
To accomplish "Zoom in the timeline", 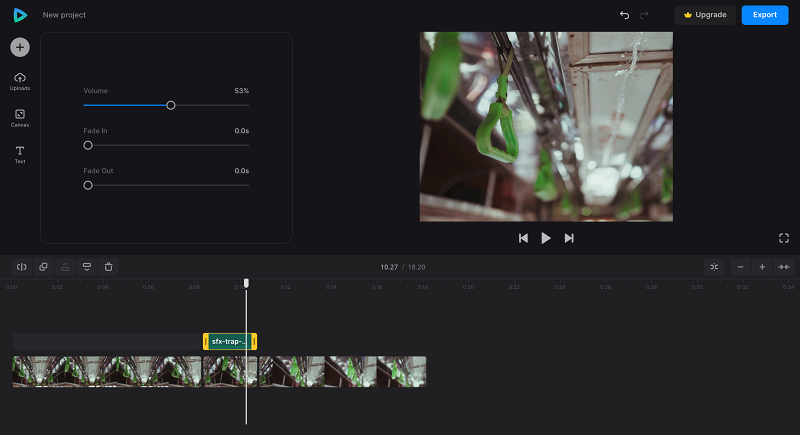I will 762,267.
